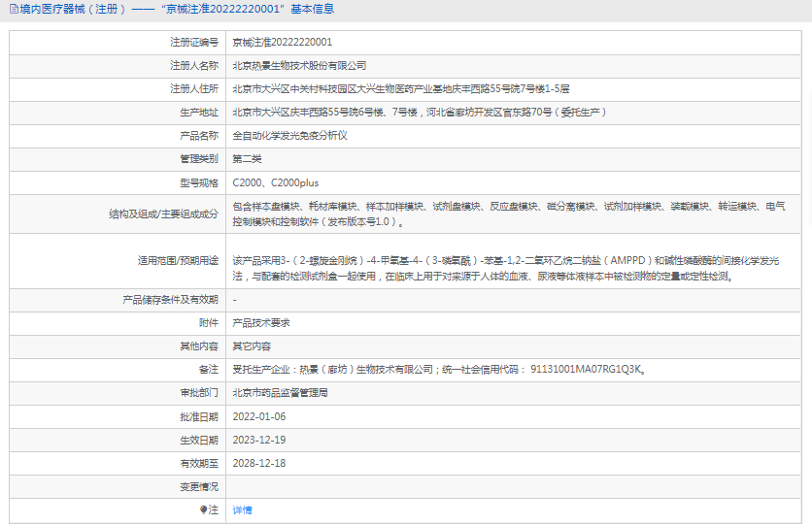Open the 产品技术要求 attachment
This screenshot has width=812, height=526.
[261, 323]
